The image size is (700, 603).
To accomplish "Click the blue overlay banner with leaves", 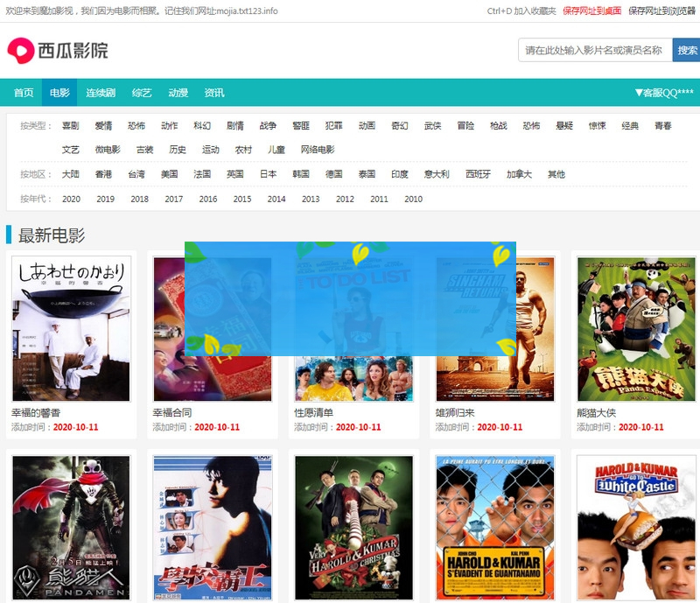I will coord(350,298).
